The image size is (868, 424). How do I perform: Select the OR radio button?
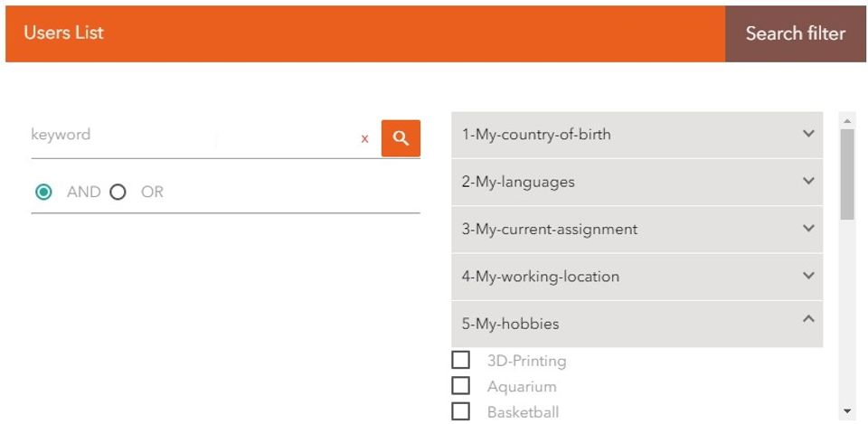point(118,192)
